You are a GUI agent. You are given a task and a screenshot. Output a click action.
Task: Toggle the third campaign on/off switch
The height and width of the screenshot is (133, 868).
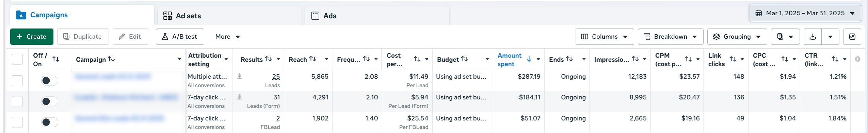(x=50, y=122)
